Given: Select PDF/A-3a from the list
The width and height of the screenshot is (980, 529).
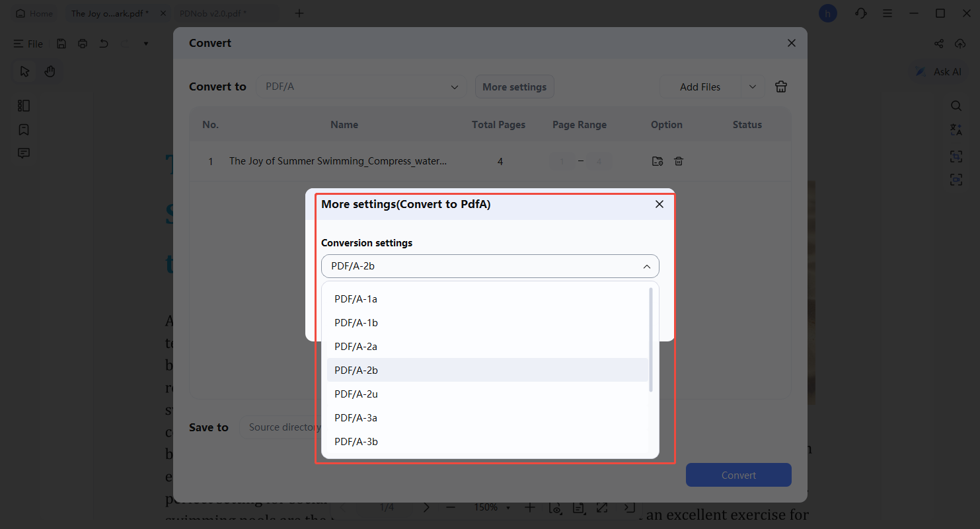Looking at the screenshot, I should click(356, 417).
